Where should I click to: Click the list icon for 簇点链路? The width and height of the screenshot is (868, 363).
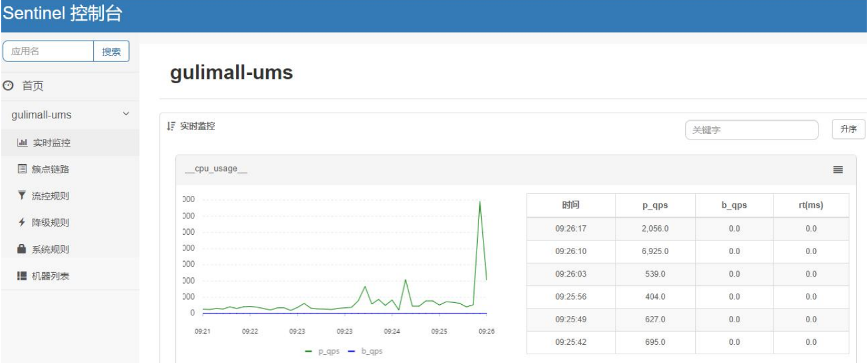click(22, 169)
